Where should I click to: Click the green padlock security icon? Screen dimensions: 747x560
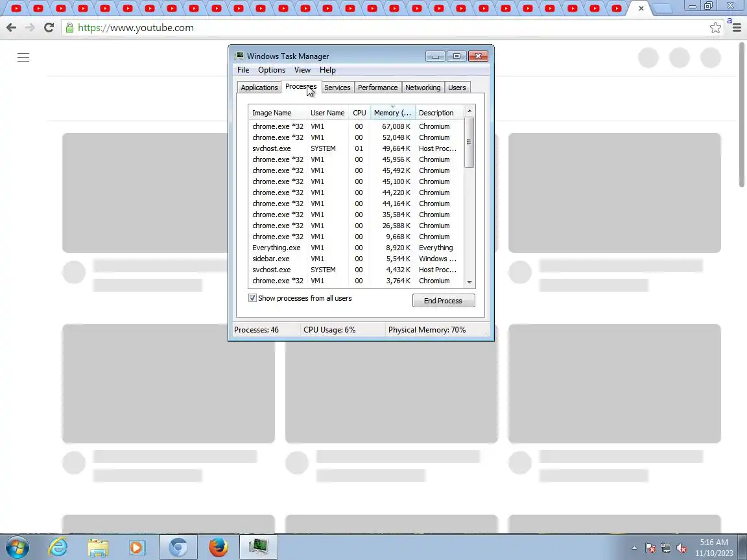coord(69,28)
